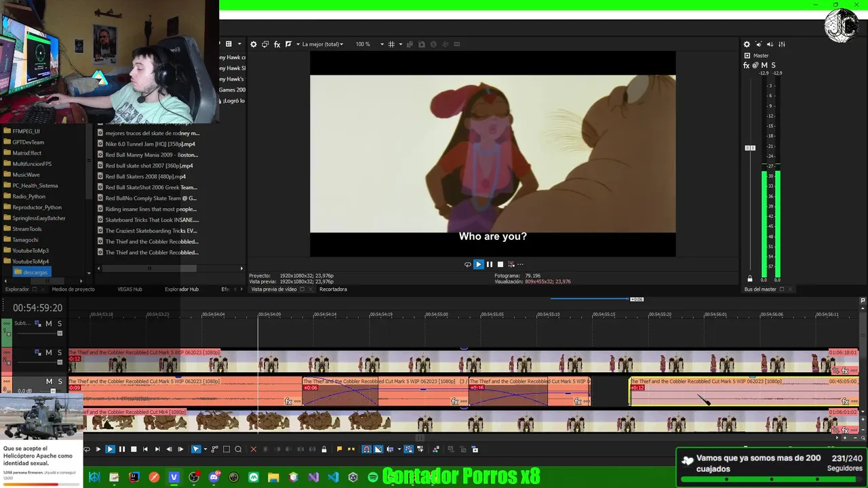Toggle automatic crossfades button
The height and width of the screenshot is (488, 868).
coord(378,449)
